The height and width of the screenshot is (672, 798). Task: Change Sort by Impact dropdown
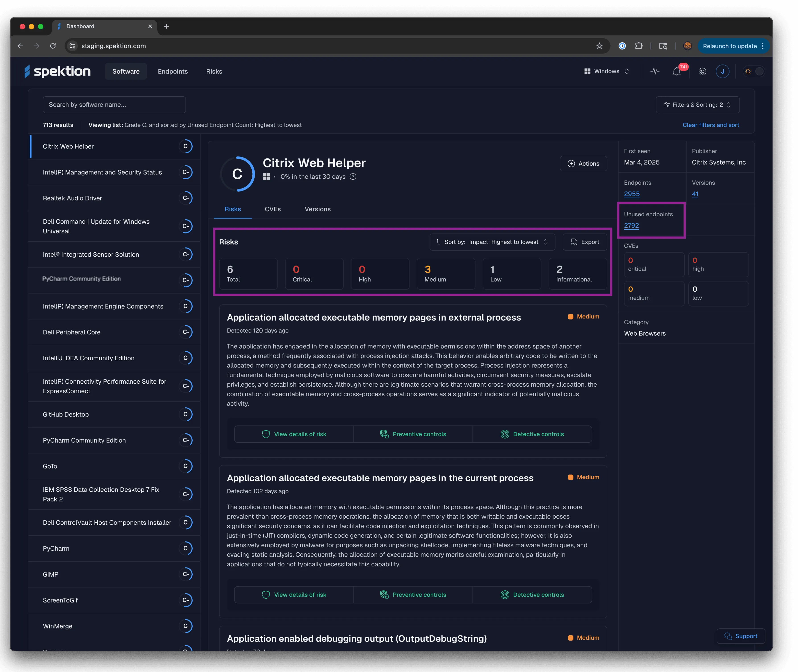[x=492, y=242]
